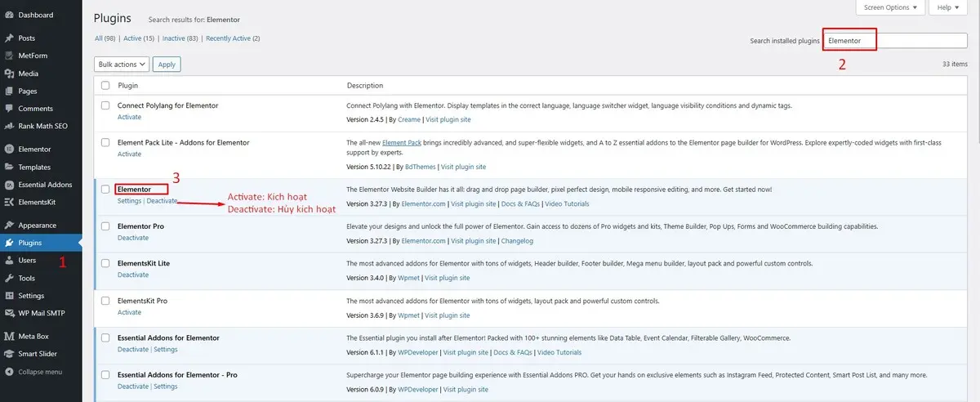The width and height of the screenshot is (980, 402).
Task: Click the Apply button
Action: point(167,64)
